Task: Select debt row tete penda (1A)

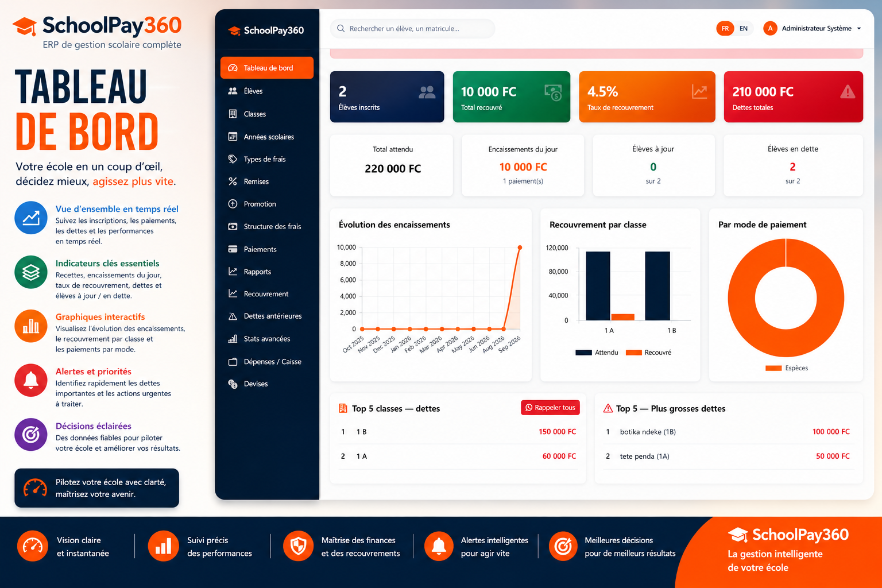Action: (728, 457)
